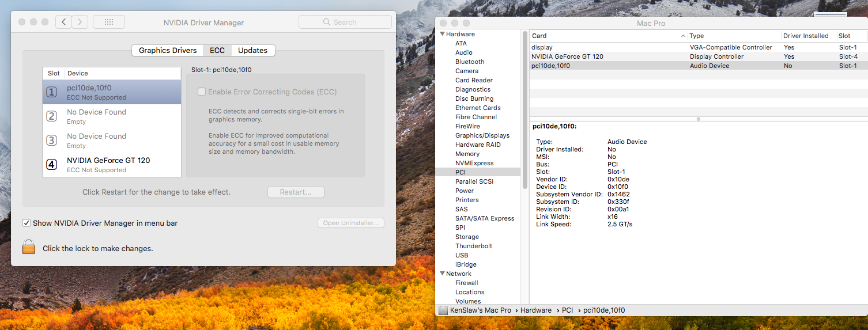Click the Device column header in slot list

click(x=123, y=73)
